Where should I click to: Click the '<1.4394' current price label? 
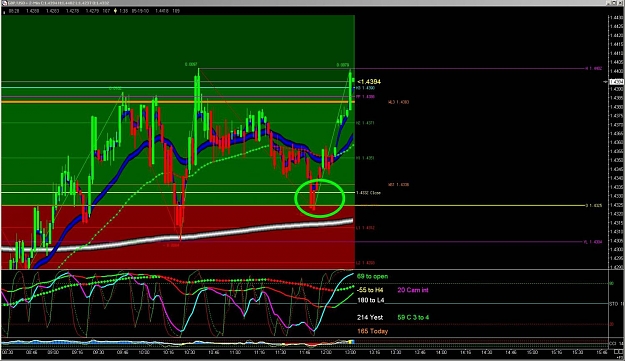[369, 82]
